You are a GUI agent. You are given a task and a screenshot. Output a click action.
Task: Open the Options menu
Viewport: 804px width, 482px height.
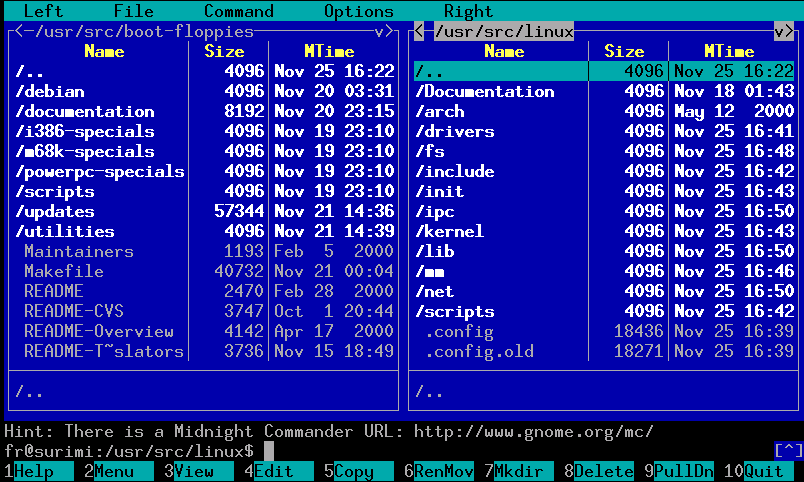358,11
